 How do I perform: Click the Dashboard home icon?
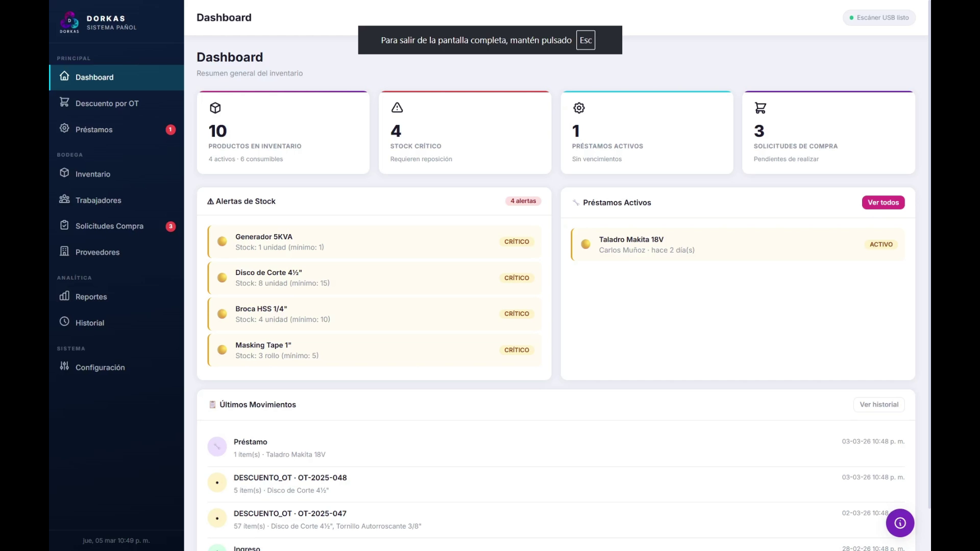tap(64, 77)
